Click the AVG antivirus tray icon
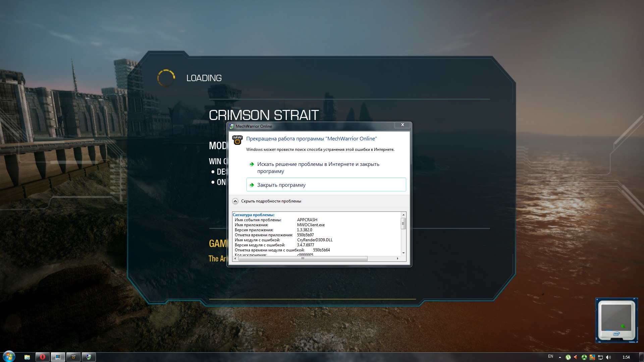The image size is (644, 362). 592,357
